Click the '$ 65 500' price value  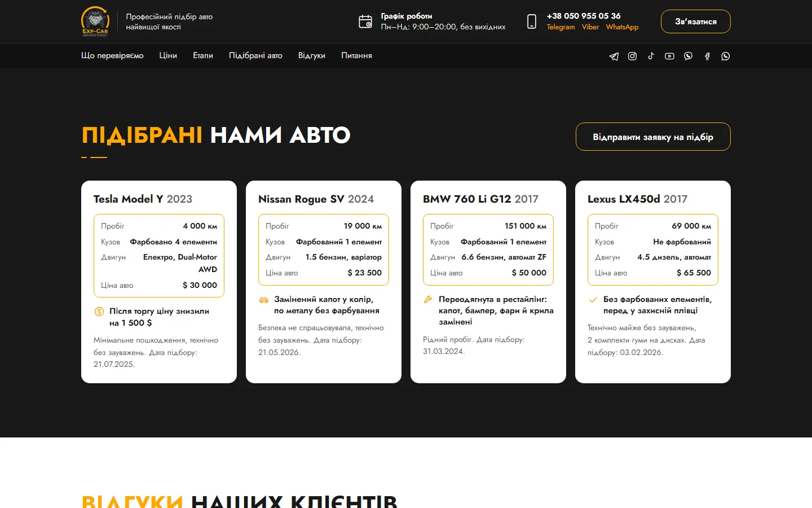point(694,273)
